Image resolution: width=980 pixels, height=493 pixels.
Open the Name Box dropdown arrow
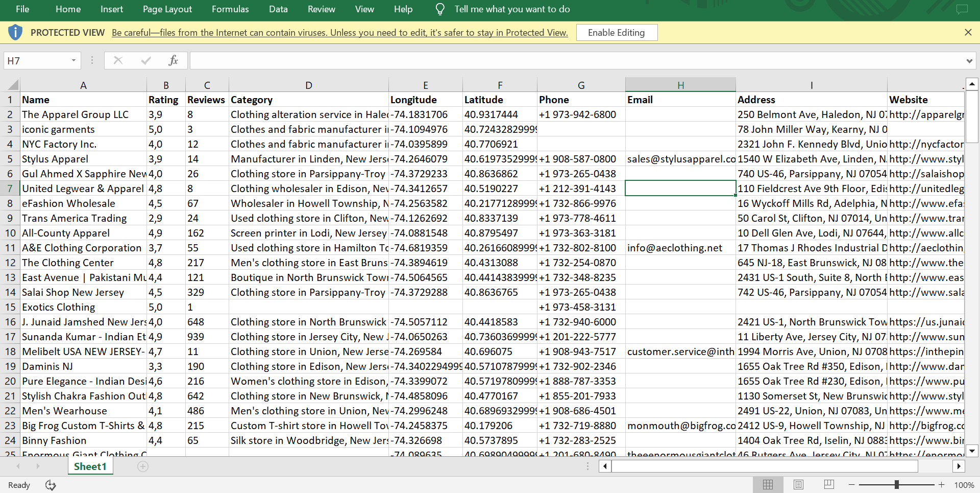click(73, 61)
